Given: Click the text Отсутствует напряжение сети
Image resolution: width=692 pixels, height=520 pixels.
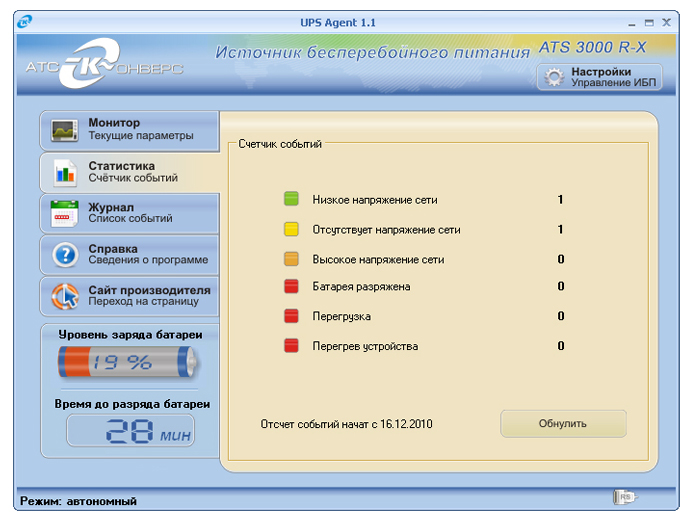Looking at the screenshot, I should pos(387,230).
